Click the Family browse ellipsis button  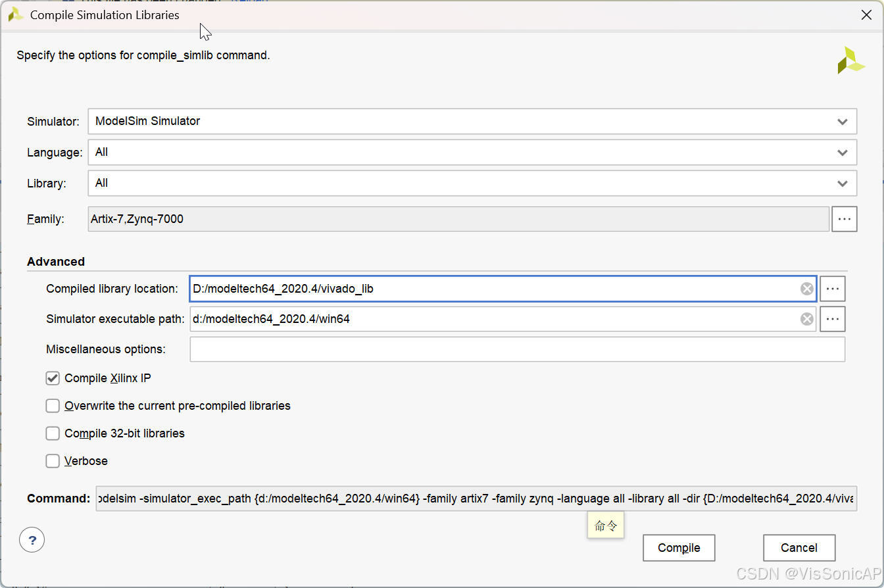[845, 219]
